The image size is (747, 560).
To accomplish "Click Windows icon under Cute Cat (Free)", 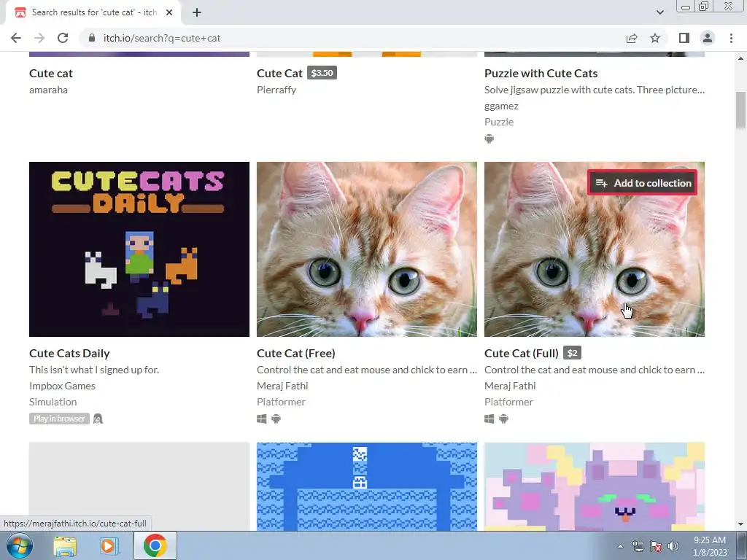I will coord(262,419).
